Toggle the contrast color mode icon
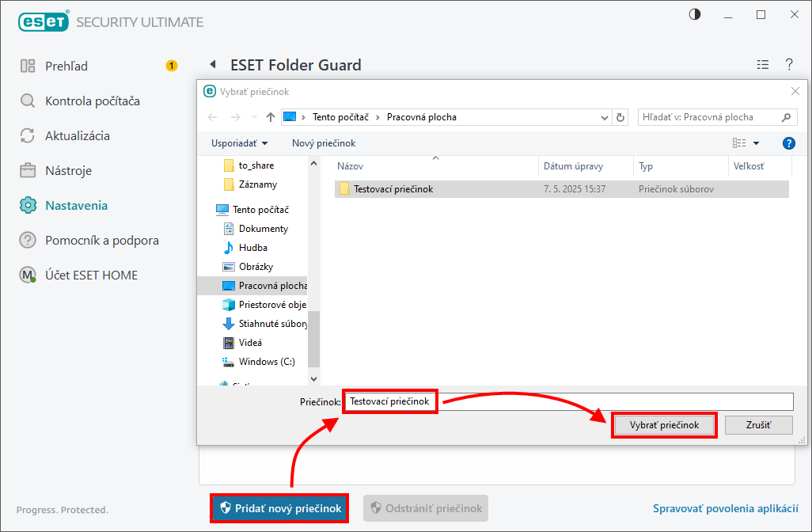Screen dimensions: 812x532 695,14
